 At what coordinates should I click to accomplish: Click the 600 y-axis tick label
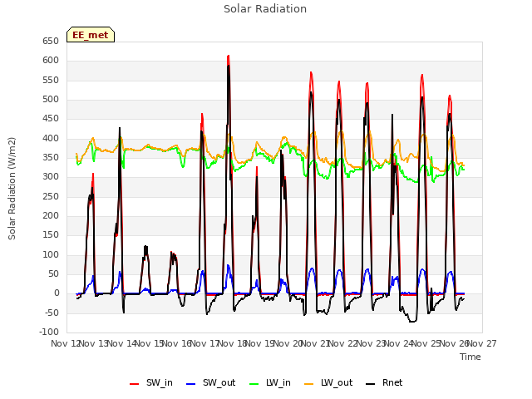[x=51, y=61]
